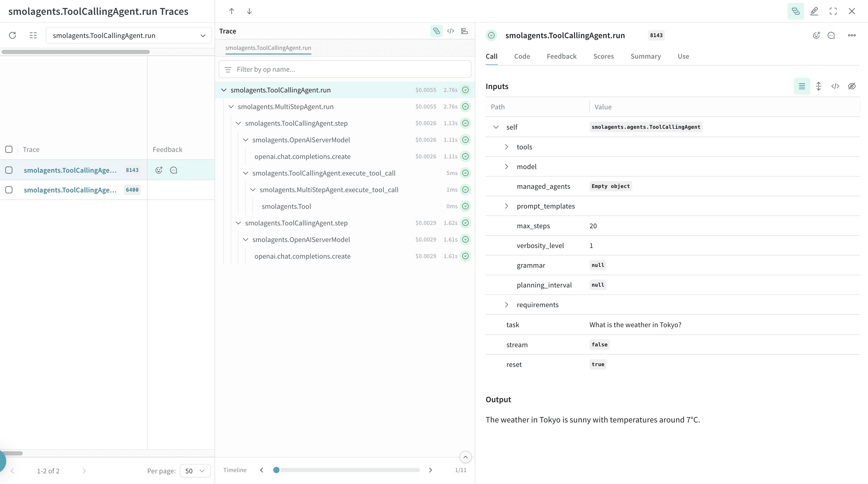Image resolution: width=868 pixels, height=484 pixels.
Task: Go to next trace with down arrow
Action: [249, 11]
